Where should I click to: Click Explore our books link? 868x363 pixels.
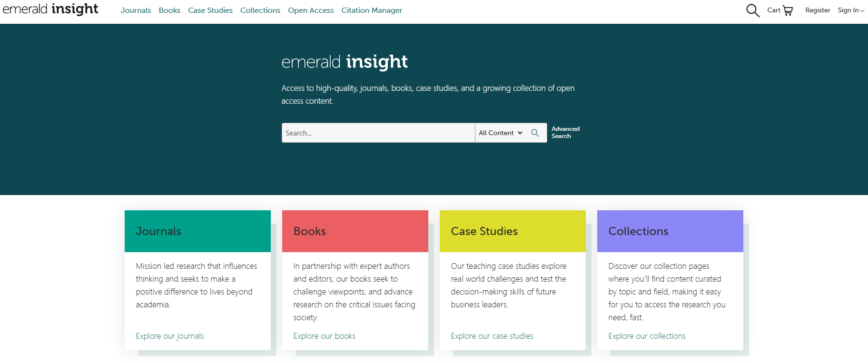click(x=325, y=336)
